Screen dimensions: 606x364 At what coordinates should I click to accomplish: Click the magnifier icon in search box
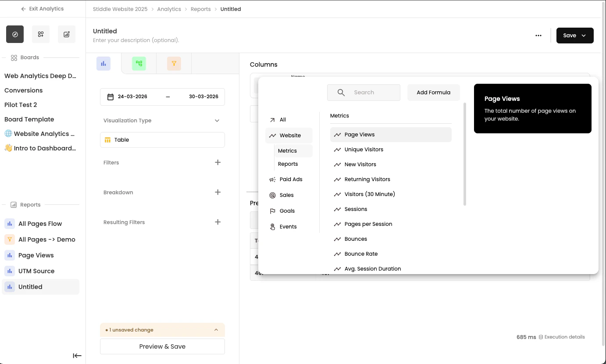click(341, 93)
